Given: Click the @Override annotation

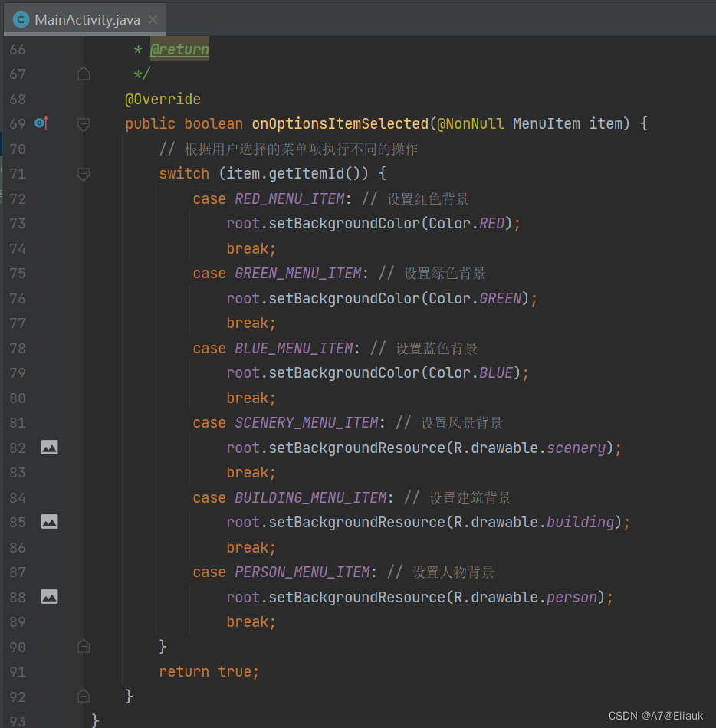Looking at the screenshot, I should pyautogui.click(x=163, y=99).
